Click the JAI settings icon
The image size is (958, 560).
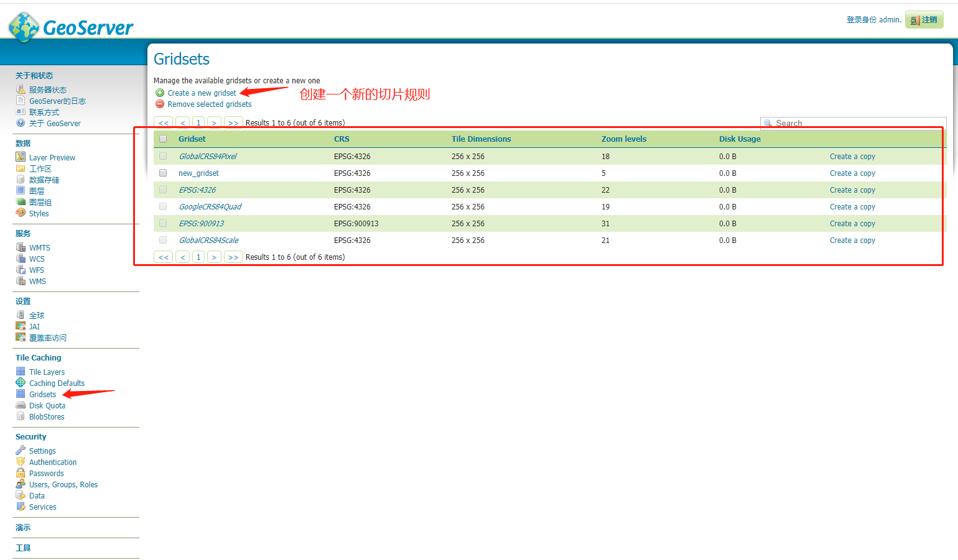click(x=21, y=326)
